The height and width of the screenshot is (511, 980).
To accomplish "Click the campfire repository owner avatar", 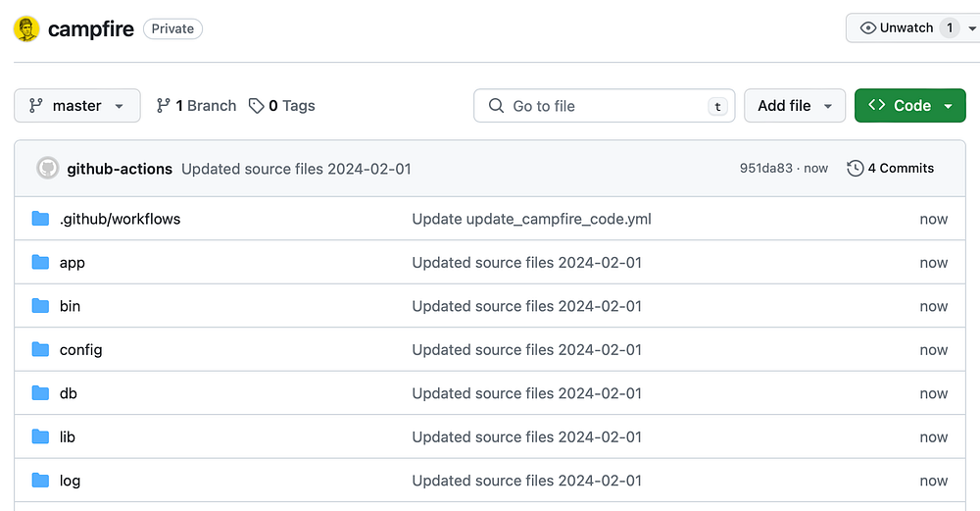I will coord(26,28).
